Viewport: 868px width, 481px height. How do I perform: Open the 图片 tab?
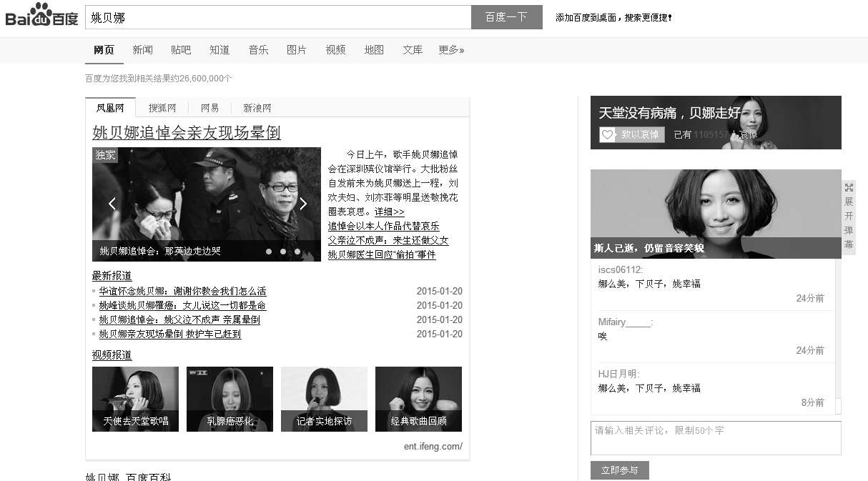(x=297, y=50)
